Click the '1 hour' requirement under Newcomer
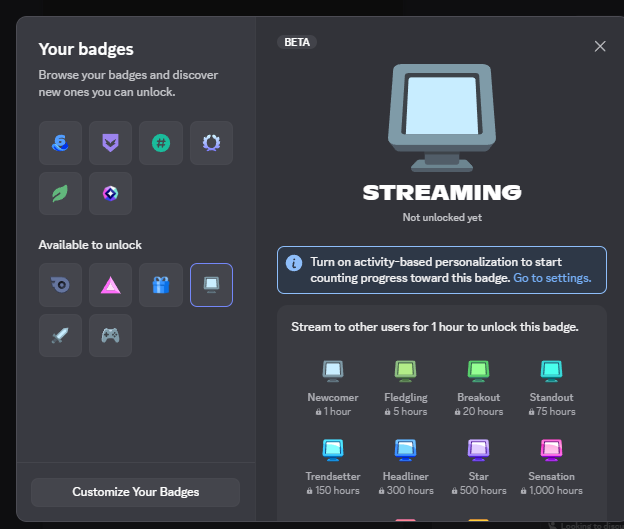Image resolution: width=624 pixels, height=529 pixels. click(333, 412)
